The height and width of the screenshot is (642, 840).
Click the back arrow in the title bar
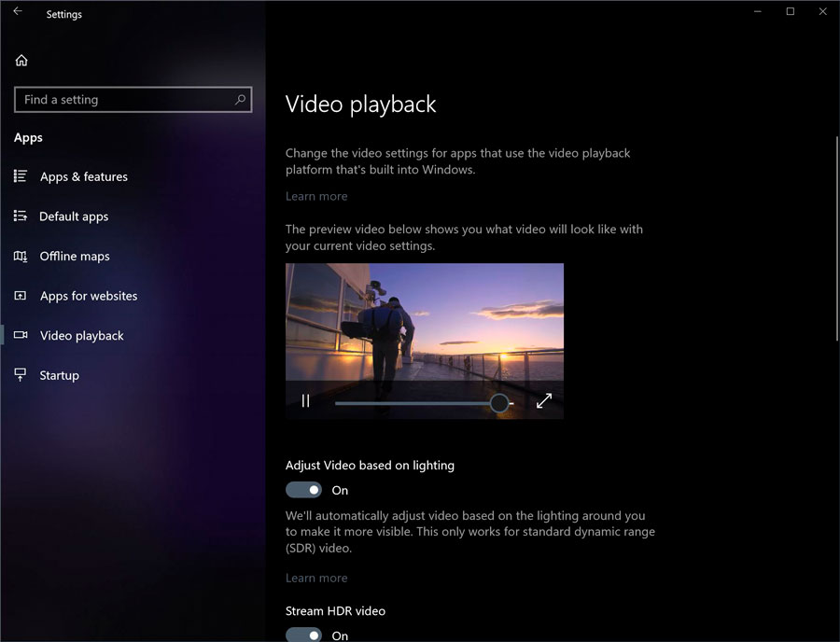pos(17,12)
